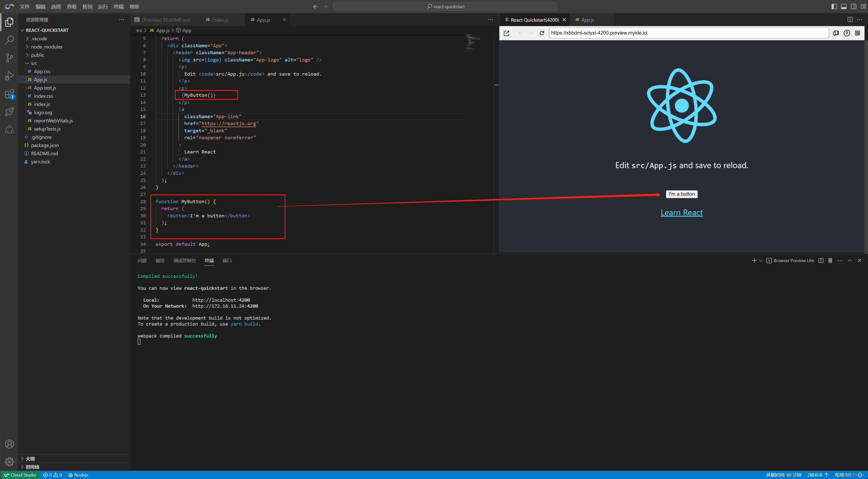Select the Run and Debug icon

[9, 76]
